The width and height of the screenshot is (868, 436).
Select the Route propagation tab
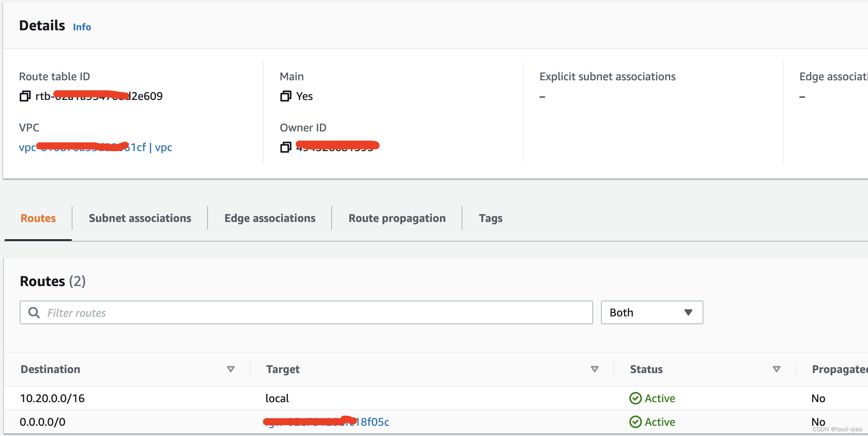397,218
